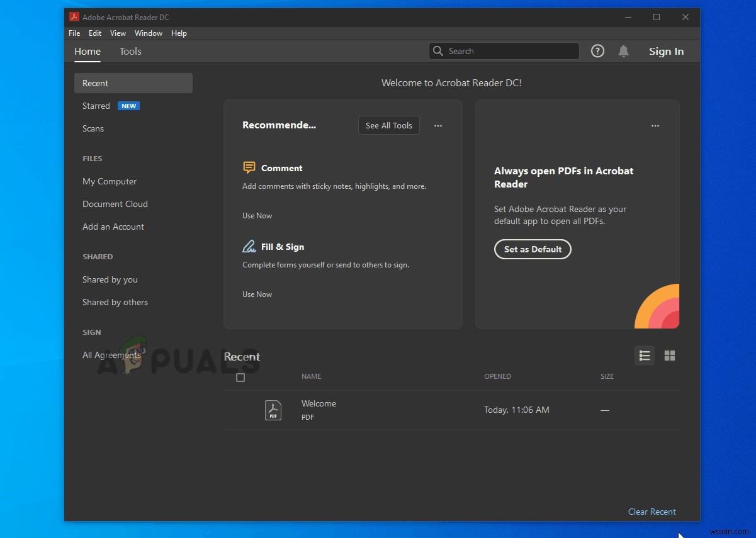Image resolution: width=756 pixels, height=538 pixels.
Task: Switch Recent files to list view
Action: (x=644, y=356)
